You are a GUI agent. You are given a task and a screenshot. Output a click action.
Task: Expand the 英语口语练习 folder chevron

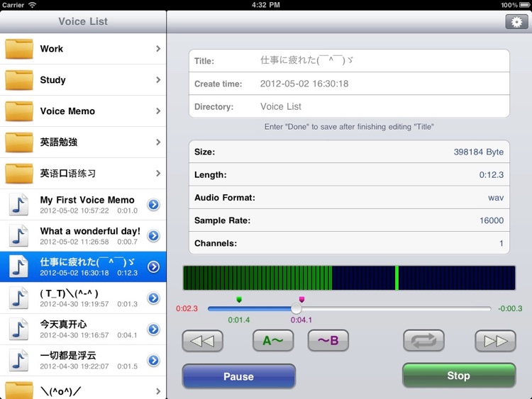(158, 174)
